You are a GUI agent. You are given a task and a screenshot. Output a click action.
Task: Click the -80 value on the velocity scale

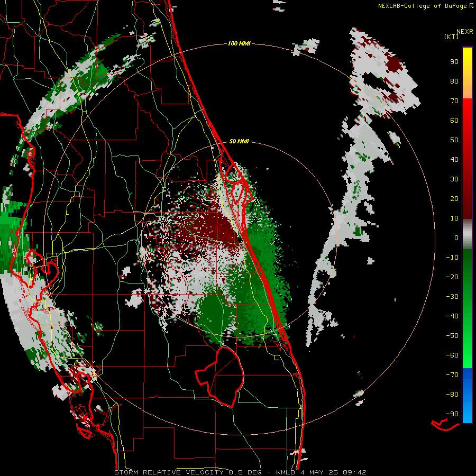452,395
